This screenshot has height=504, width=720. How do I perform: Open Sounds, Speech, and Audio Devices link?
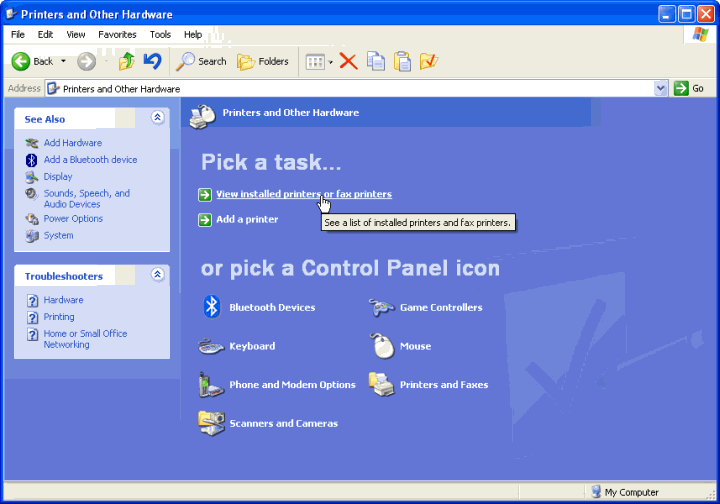tap(86, 198)
